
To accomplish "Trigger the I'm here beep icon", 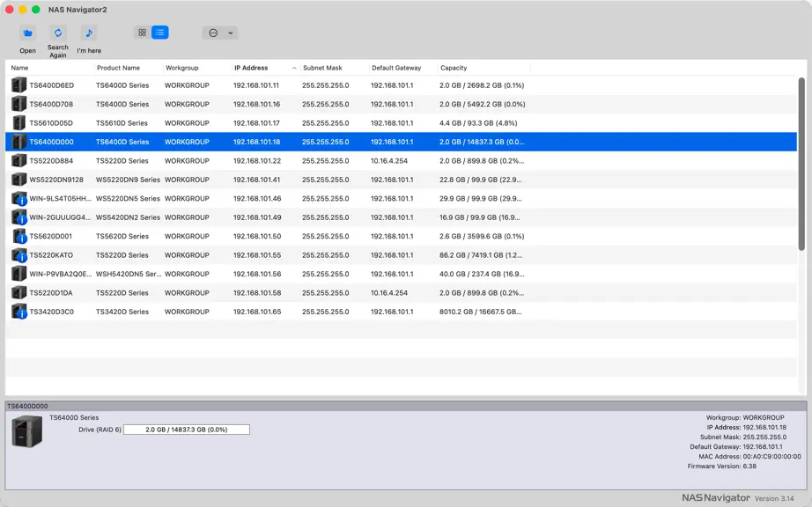I will (89, 33).
